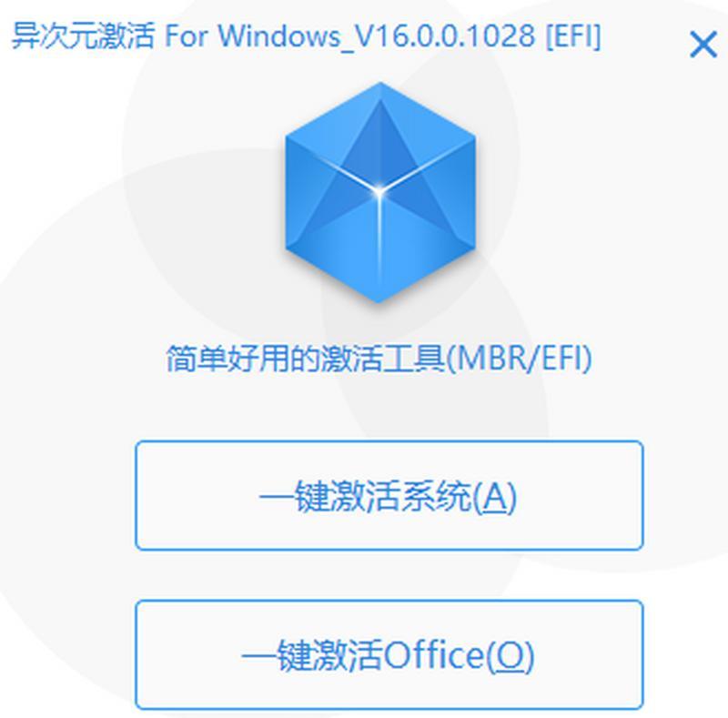
Task: Activate Office with 一键激活Office(O)
Action: (x=389, y=655)
